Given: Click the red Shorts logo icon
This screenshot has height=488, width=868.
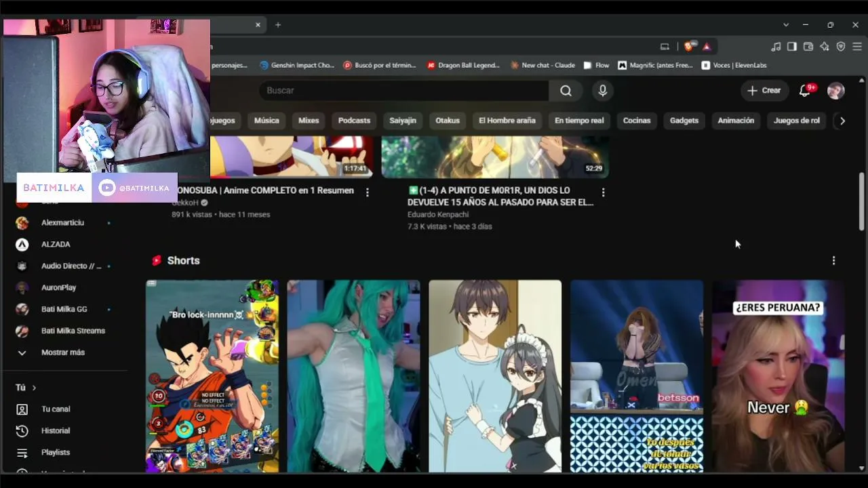Looking at the screenshot, I should [157, 260].
